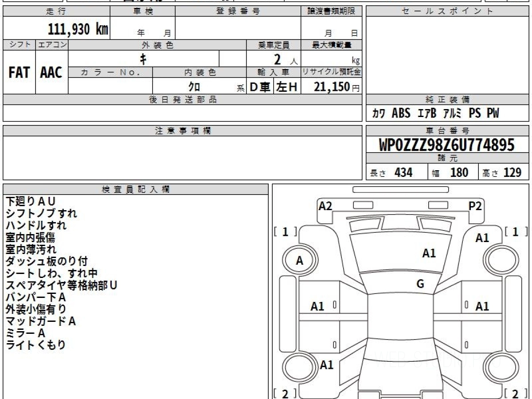Viewport: 532px width, 399px height.
Task: Select the note 下廻りAU
Action: (31, 201)
